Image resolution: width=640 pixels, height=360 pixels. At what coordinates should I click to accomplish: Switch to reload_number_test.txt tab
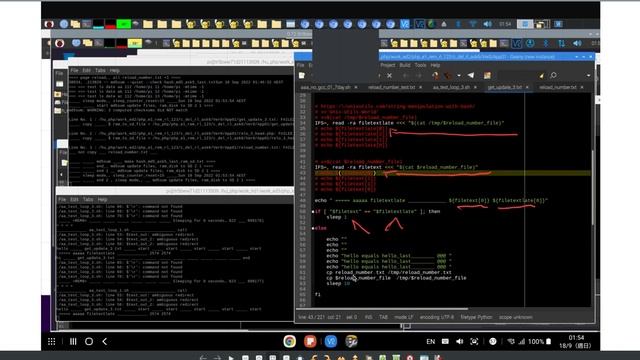[391, 87]
